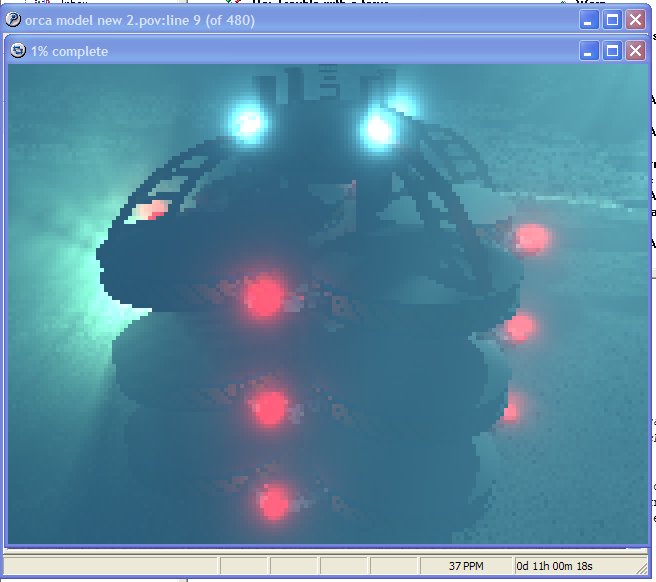Click the middle center red light in the render
Screen dimensions: 656x582
tap(270, 406)
